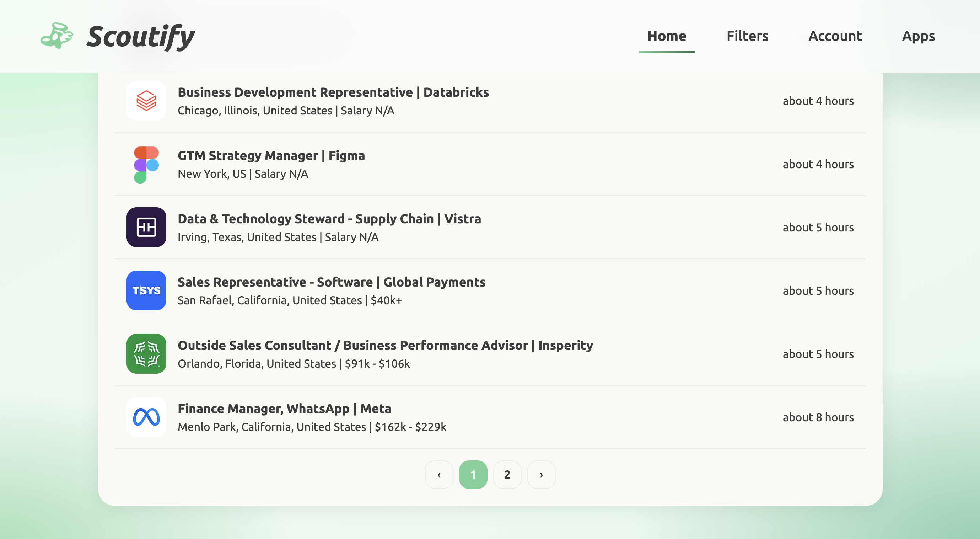
Task: Click the Meta infinity logo icon
Action: coord(146,417)
